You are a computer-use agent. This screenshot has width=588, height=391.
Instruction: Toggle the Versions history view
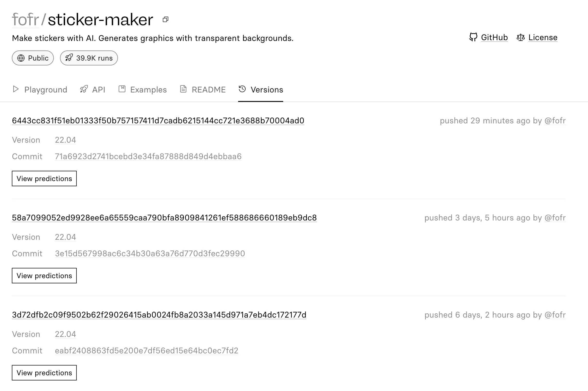261,89
